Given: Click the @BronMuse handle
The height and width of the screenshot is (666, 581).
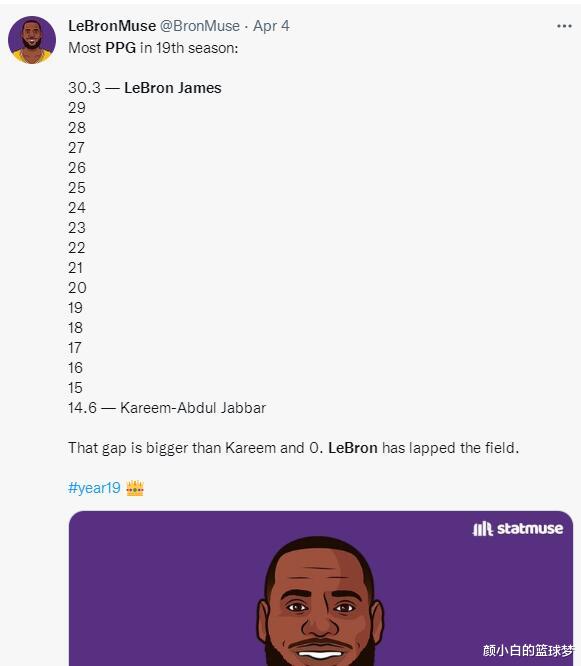Looking at the screenshot, I should (x=200, y=26).
